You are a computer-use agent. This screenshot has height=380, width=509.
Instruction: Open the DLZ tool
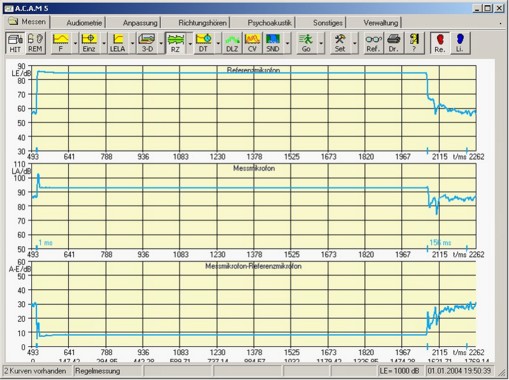[x=232, y=43]
